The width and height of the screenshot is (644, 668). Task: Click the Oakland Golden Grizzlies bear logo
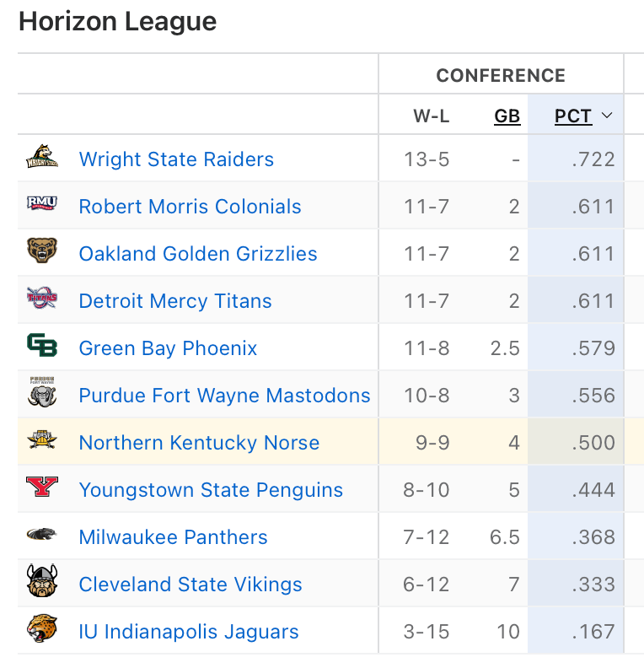[42, 252]
